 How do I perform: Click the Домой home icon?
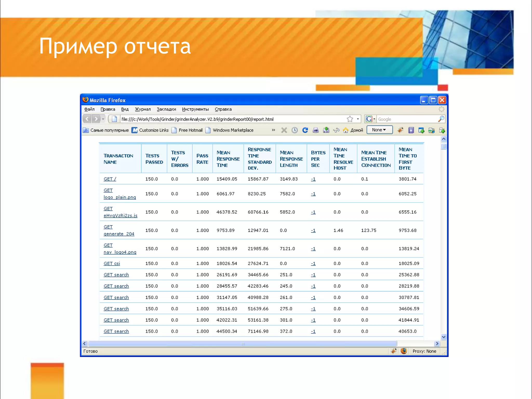[345, 130]
